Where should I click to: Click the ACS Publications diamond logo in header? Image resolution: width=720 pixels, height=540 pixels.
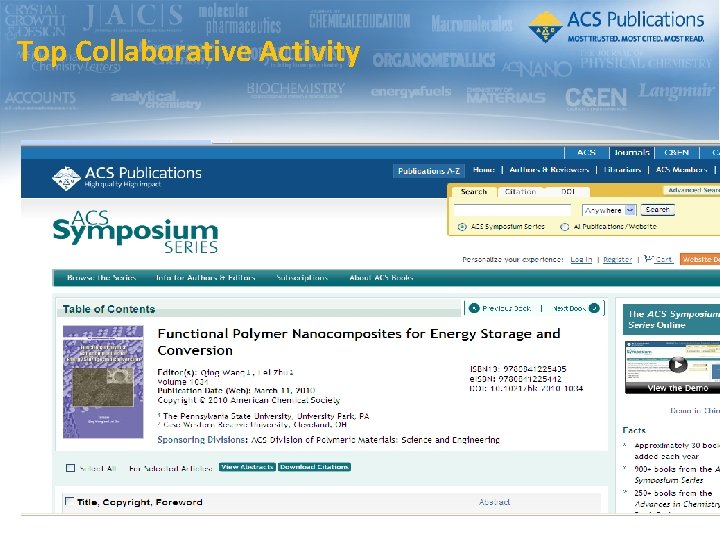click(x=67, y=178)
